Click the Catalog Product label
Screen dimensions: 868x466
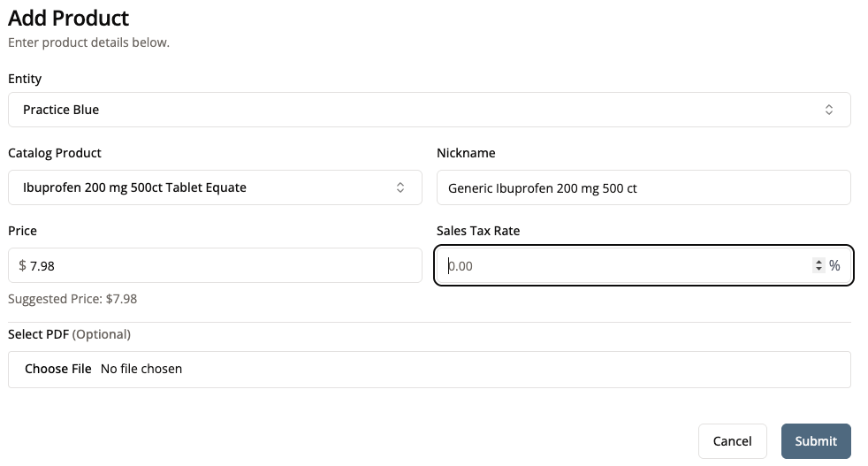[x=55, y=153]
